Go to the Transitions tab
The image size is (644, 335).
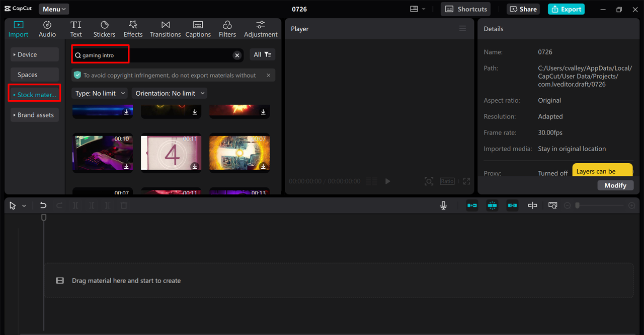[x=165, y=29]
